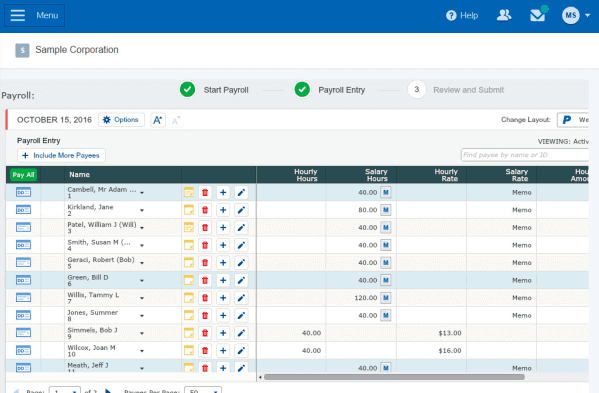599x393 pixels.
Task: Click M memo button beside Willis's 120.00
Action: pos(386,298)
